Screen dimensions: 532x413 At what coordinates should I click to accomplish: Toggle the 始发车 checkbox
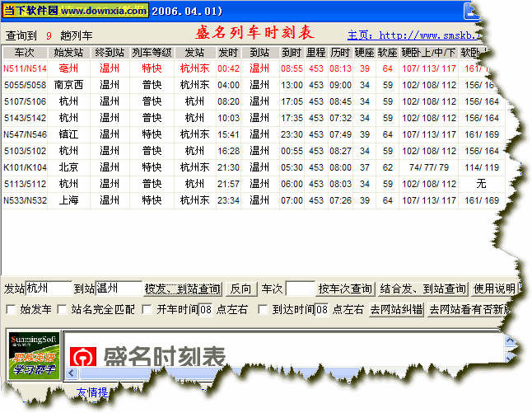12,309
